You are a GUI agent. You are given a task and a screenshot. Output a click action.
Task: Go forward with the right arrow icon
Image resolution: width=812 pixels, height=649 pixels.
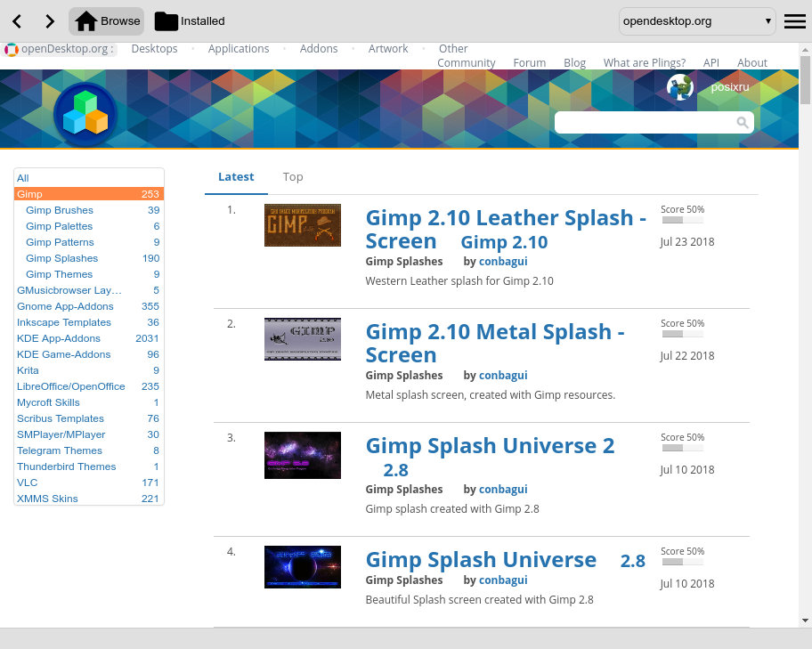tap(49, 21)
